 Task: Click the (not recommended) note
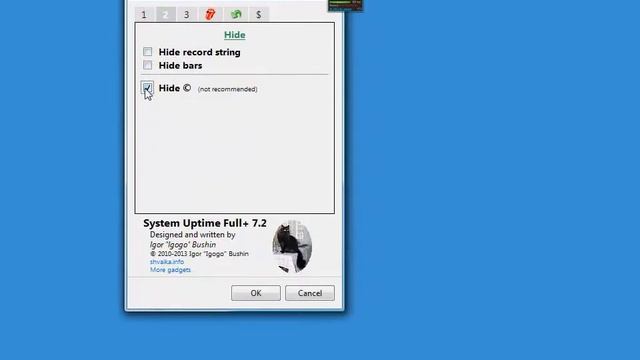click(227, 89)
